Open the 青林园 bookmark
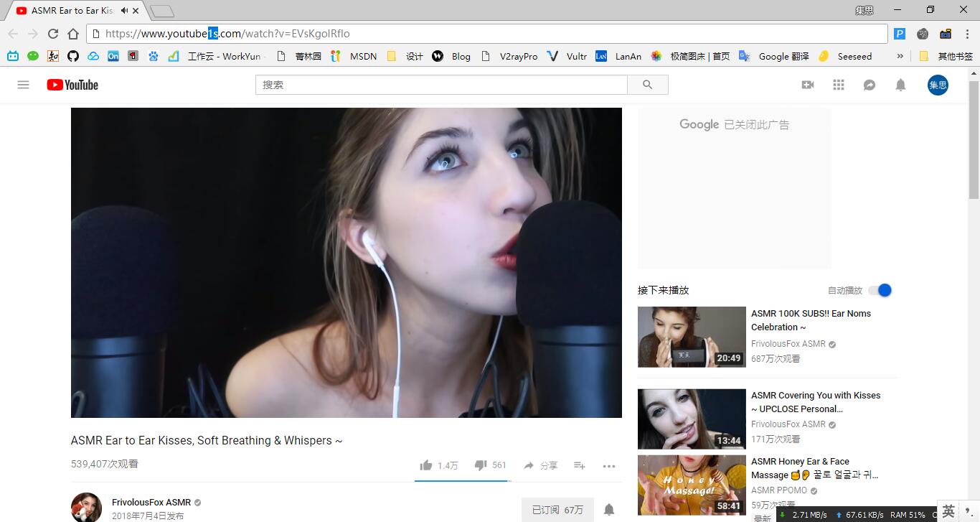Screen dimensions: 980x522 pyautogui.click(x=298, y=56)
